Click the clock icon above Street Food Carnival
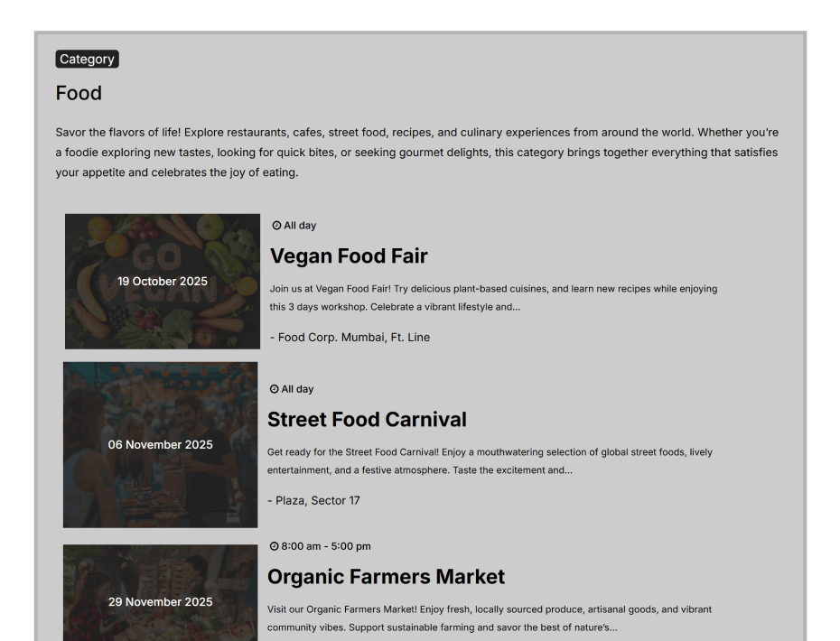Image resolution: width=840 pixels, height=641 pixels. [x=274, y=389]
